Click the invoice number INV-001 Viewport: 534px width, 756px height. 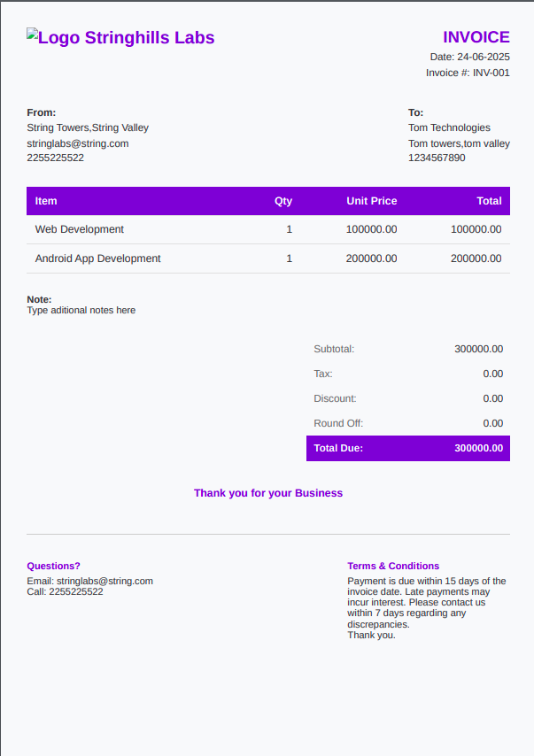[491, 73]
